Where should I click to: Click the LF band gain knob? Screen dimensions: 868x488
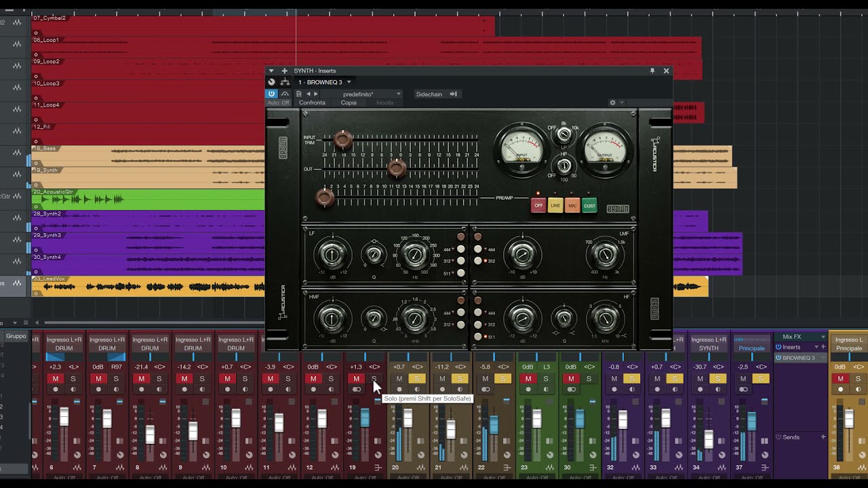tap(332, 255)
